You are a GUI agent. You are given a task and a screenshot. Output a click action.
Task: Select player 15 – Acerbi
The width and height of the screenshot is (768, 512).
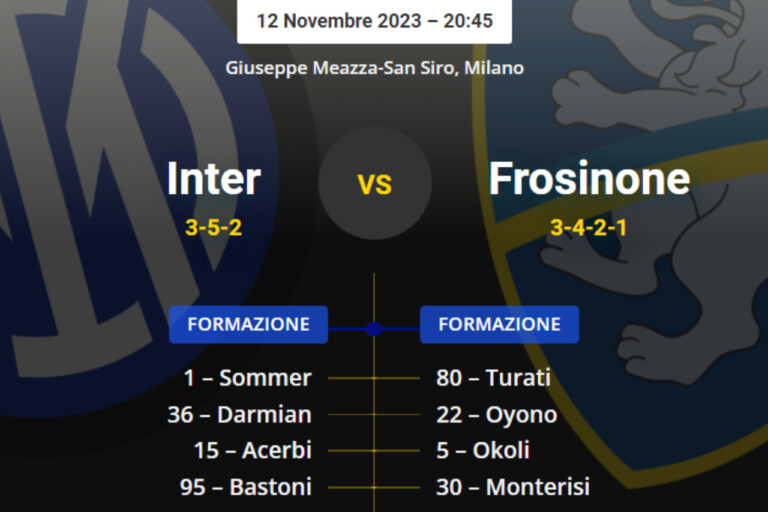tap(252, 450)
